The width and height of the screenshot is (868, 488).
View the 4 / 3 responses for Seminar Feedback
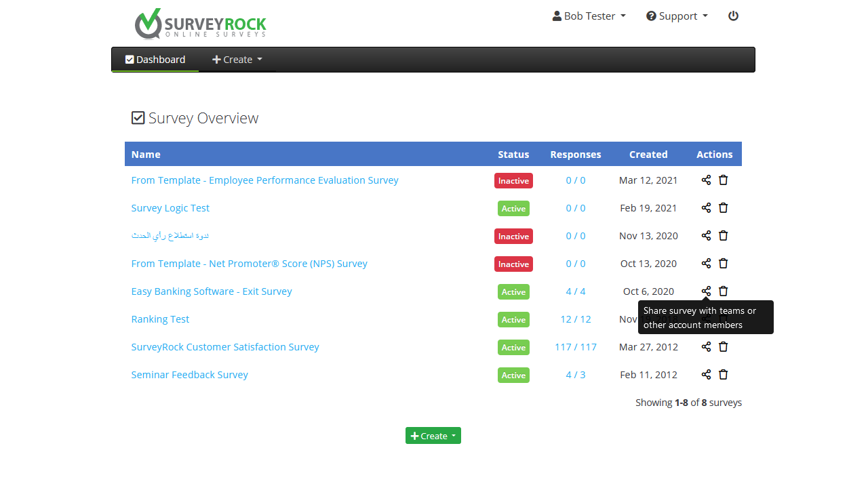pyautogui.click(x=576, y=375)
